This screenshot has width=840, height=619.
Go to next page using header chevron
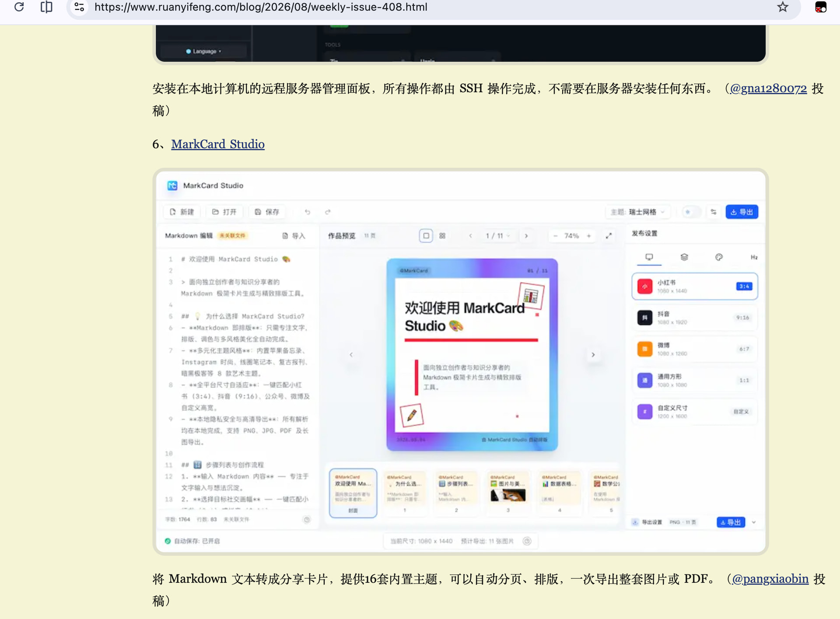pyautogui.click(x=526, y=236)
